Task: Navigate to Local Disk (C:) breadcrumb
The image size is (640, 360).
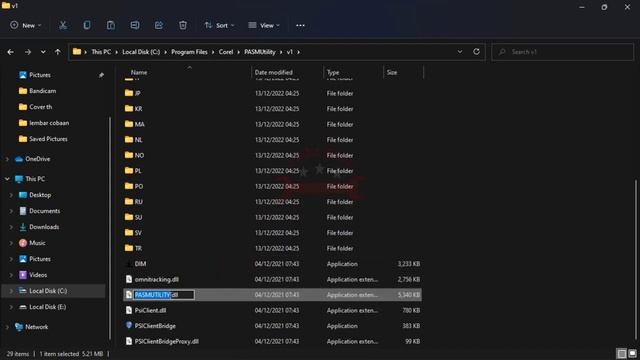Action: click(x=141, y=52)
